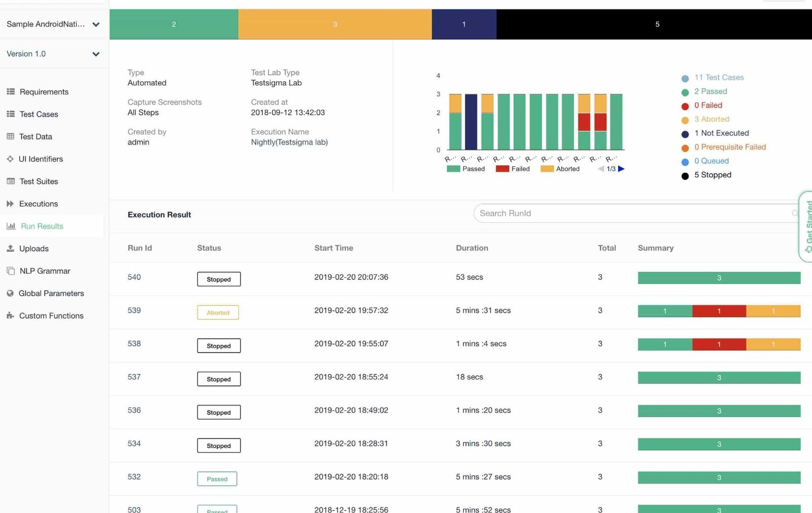Expand the Sample AndroidNati project dropdown
812x513 pixels.
tap(96, 24)
